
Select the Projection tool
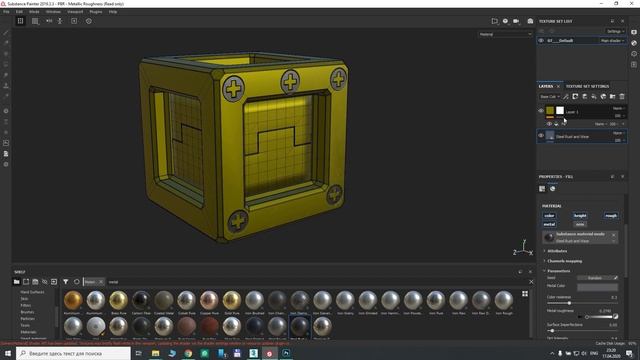pyautogui.click(x=6, y=53)
